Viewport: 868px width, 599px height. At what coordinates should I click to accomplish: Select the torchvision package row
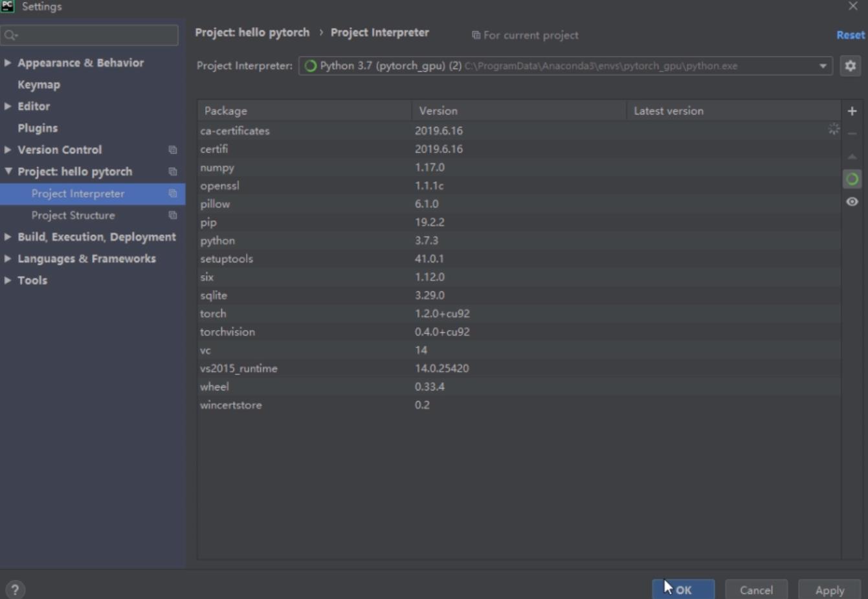pos(519,332)
